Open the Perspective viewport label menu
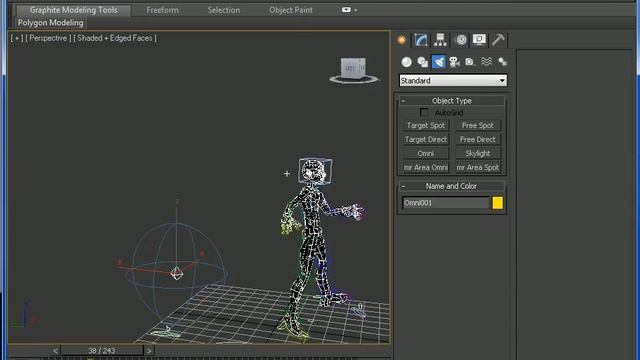Screen dimensions: 640x360 48,38
